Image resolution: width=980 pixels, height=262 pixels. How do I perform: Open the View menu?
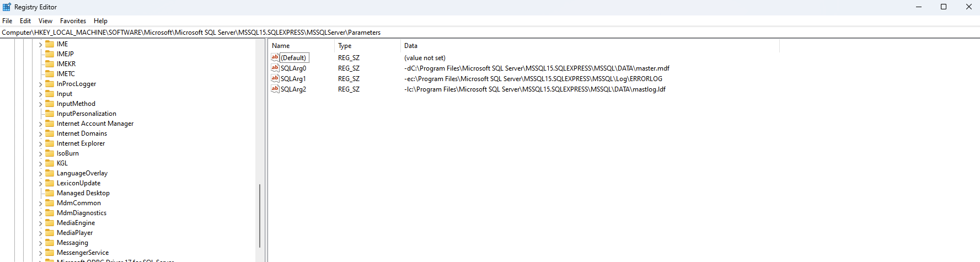tap(45, 21)
